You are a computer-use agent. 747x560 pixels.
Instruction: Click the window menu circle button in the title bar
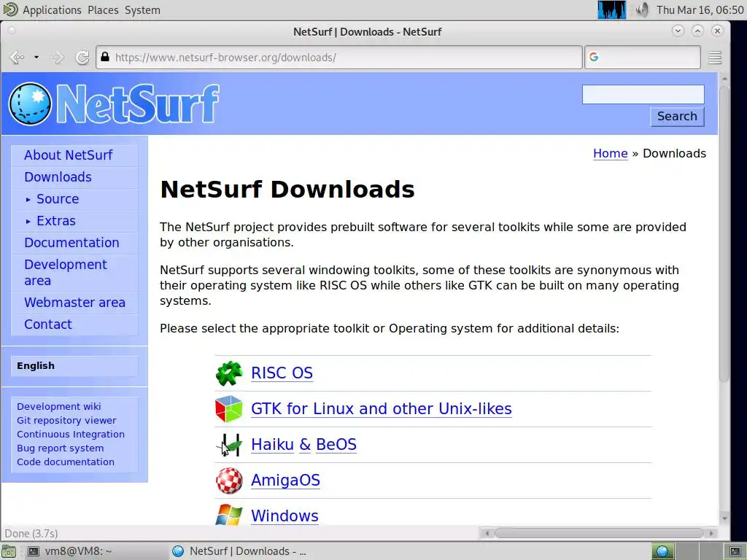pyautogui.click(x=12, y=31)
